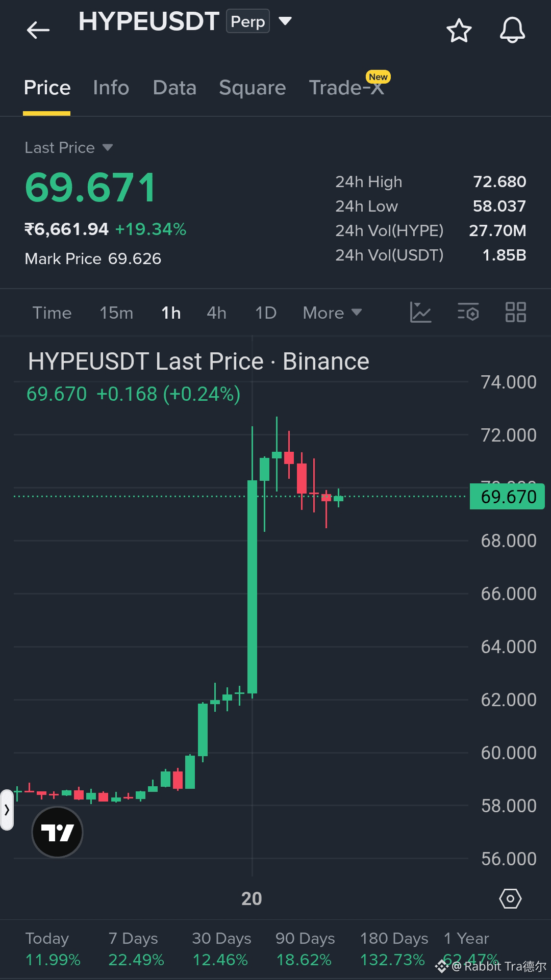Image resolution: width=551 pixels, height=980 pixels.
Task: Tap the +19.34% change percentage
Action: 151,229
